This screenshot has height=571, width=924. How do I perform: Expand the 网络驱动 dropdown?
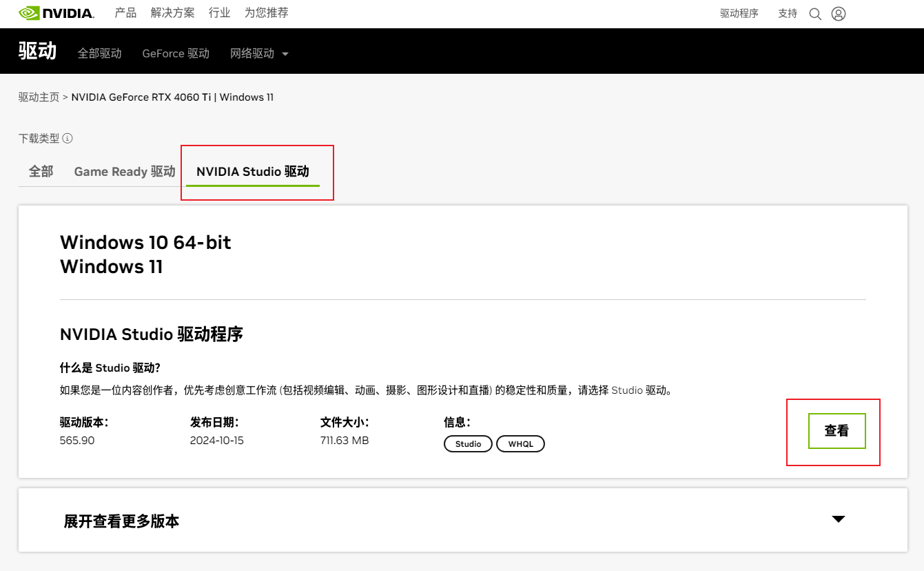(259, 54)
